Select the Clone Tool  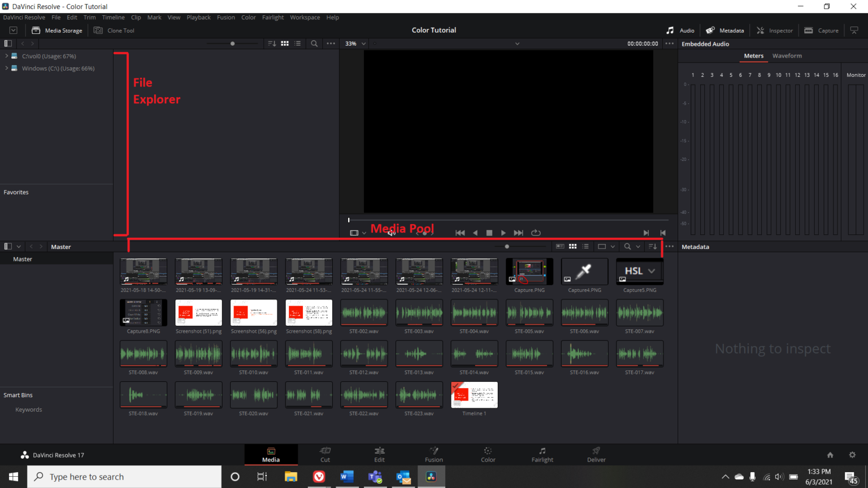pos(114,30)
